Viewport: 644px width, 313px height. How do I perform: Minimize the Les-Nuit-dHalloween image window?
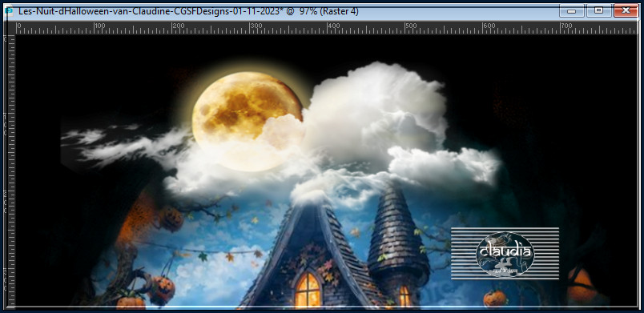(571, 10)
